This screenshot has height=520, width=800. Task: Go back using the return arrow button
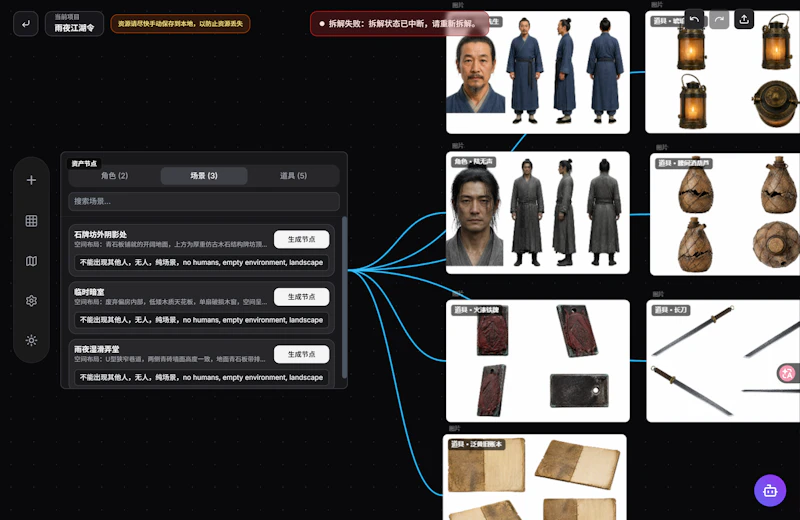(x=26, y=23)
